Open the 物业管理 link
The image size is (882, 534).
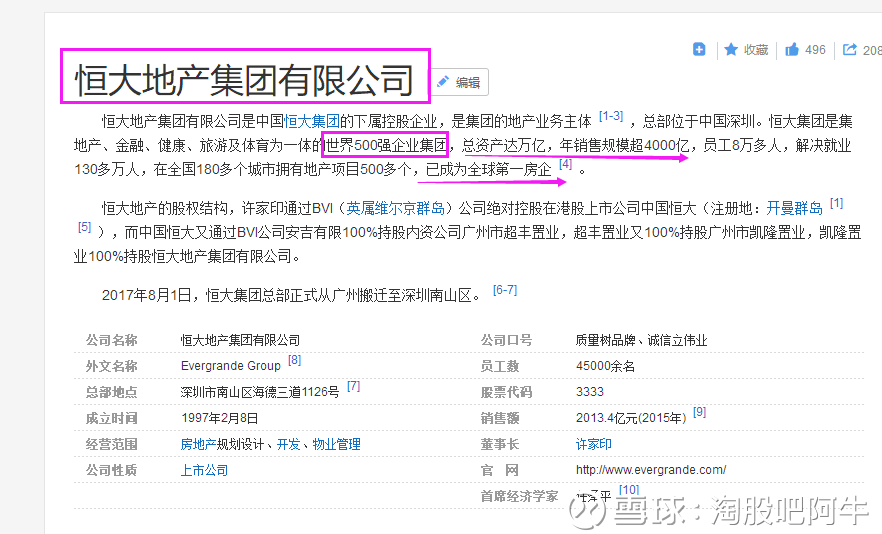336,444
